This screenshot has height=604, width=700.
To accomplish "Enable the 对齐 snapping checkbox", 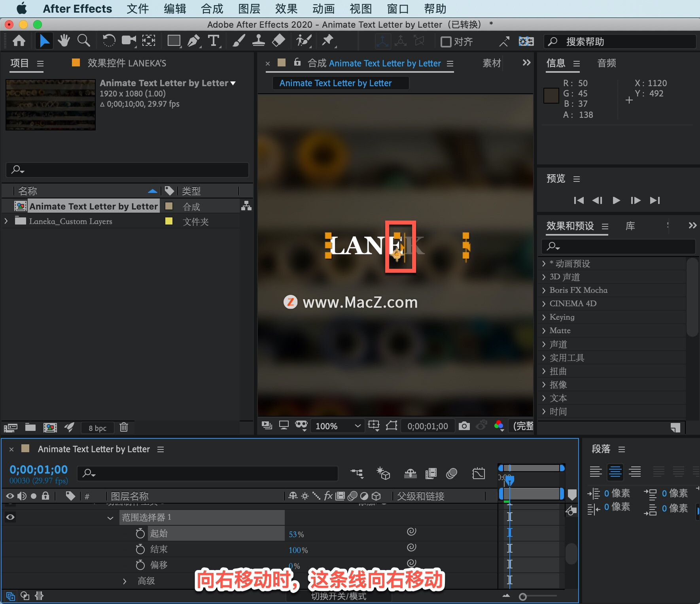I will pos(446,42).
